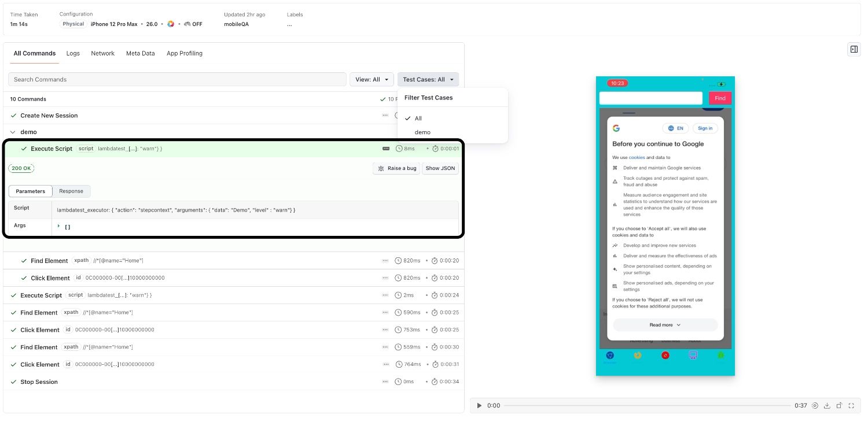868x422 pixels.
Task: Toggle the side panel icon at top right
Action: point(854,49)
